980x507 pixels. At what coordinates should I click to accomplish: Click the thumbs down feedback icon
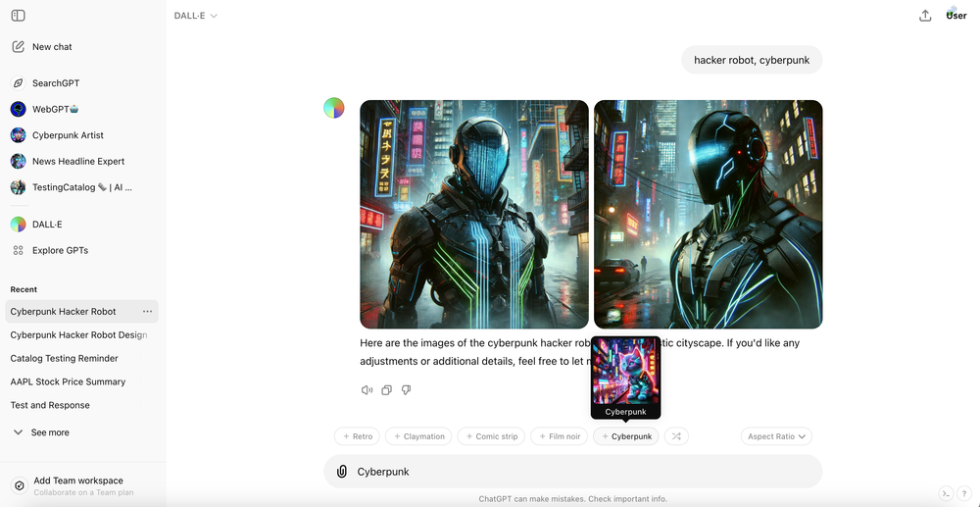406,390
